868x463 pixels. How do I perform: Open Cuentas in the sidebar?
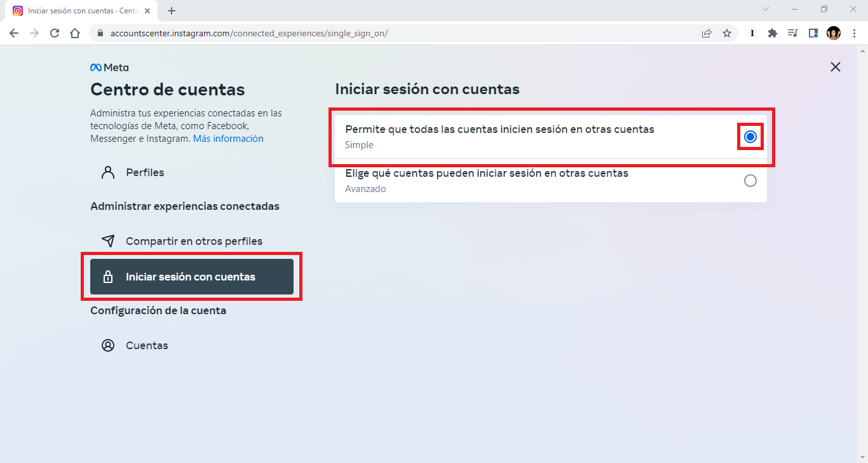(192, 345)
